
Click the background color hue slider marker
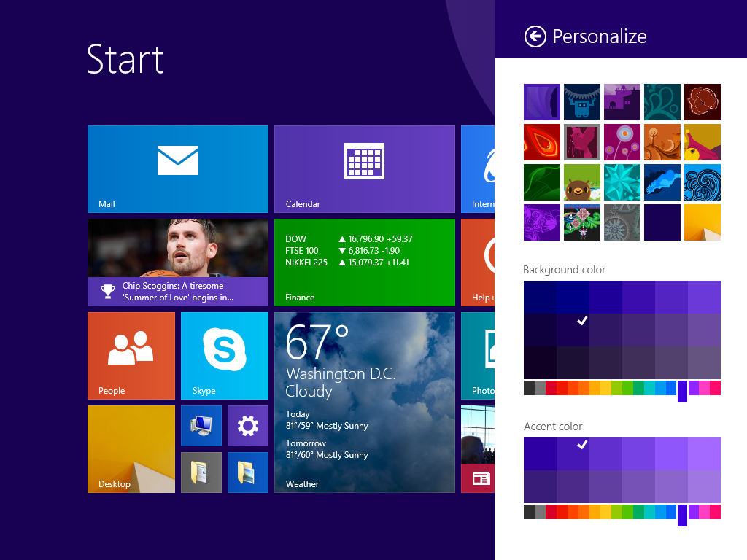click(x=682, y=394)
